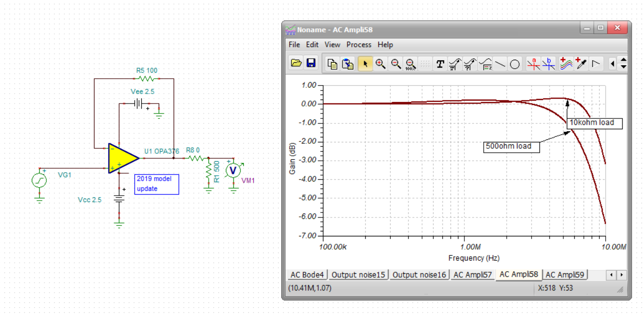The image size is (644, 315).
Task: Click the 500ohm load label
Action: [x=512, y=146]
